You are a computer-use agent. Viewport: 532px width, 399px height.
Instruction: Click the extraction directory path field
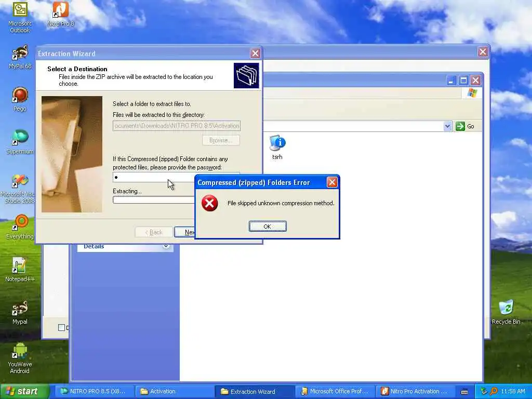coord(177,126)
